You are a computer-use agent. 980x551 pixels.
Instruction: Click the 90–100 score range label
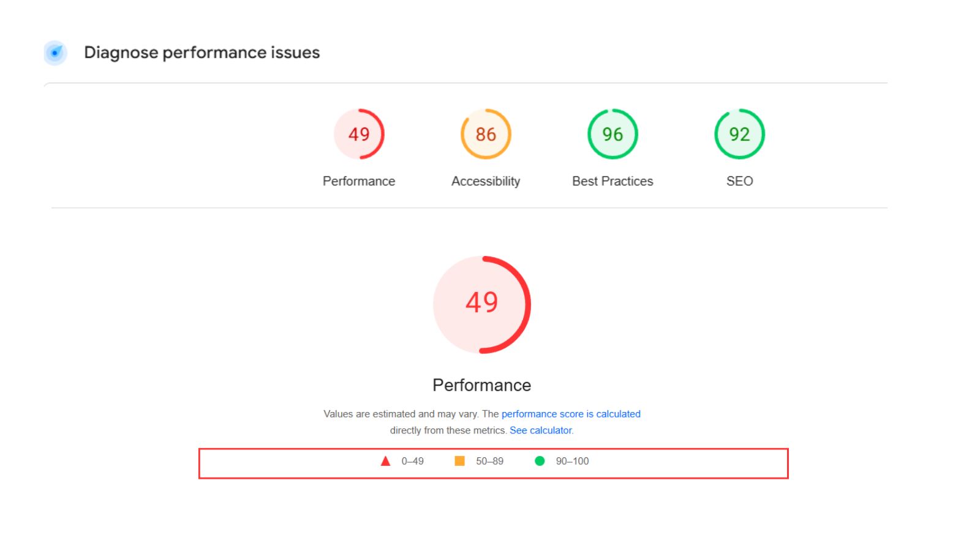pos(572,461)
